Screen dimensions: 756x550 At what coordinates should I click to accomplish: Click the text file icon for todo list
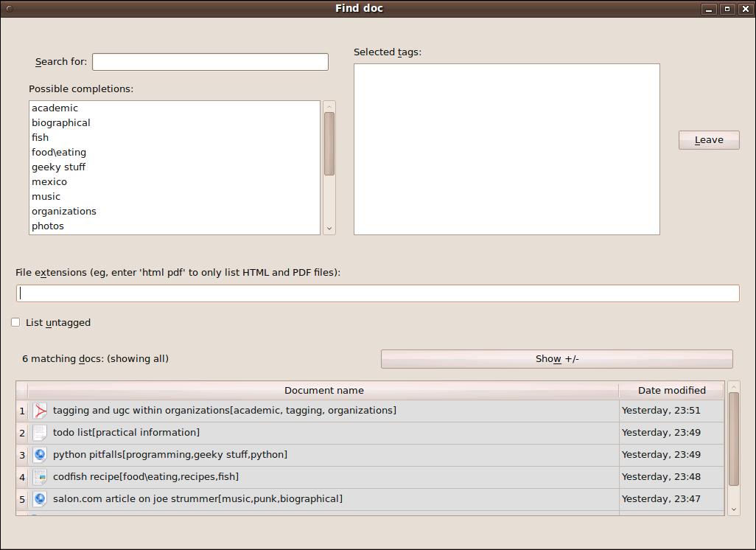coord(40,433)
